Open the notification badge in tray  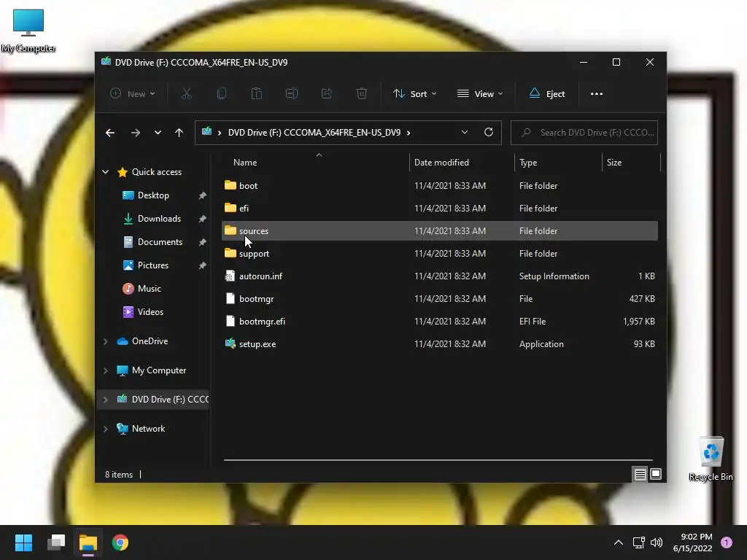(727, 542)
